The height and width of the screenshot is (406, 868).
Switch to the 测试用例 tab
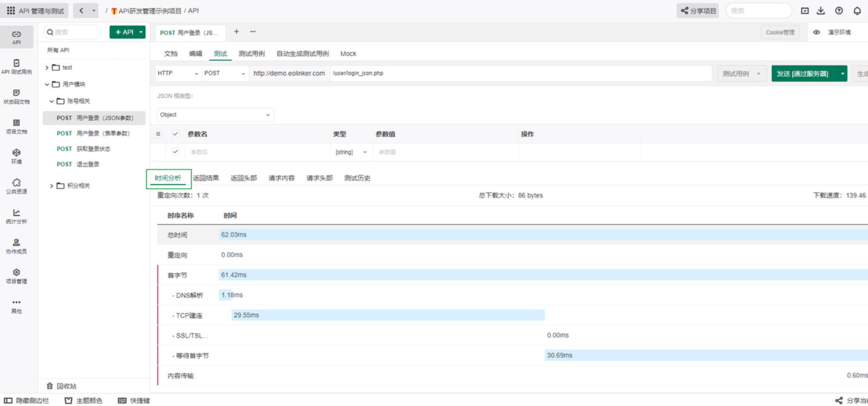pos(251,54)
